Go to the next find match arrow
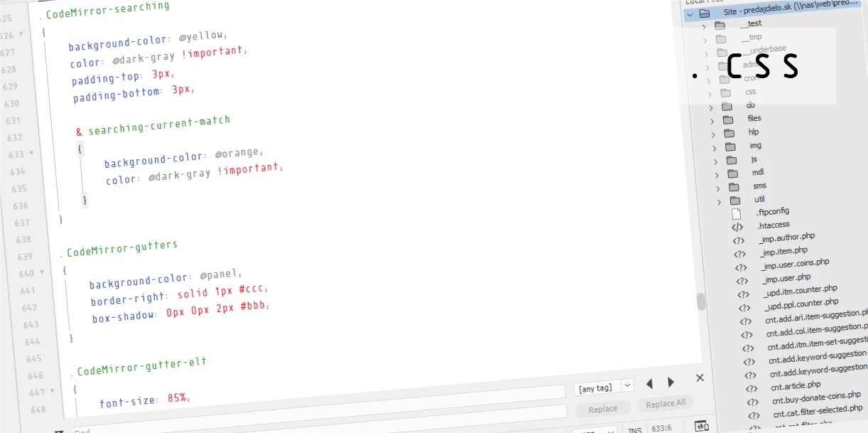This screenshot has height=433, width=868. (671, 383)
